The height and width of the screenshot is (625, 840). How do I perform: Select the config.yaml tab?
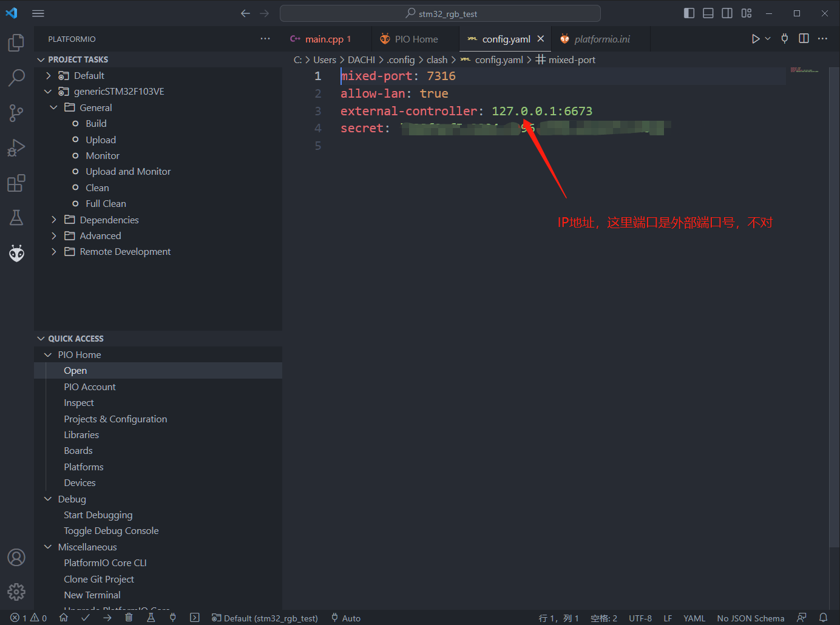(x=505, y=39)
